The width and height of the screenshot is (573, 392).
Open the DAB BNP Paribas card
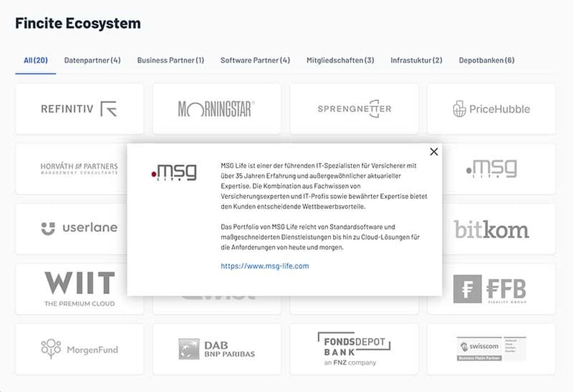pos(217,349)
